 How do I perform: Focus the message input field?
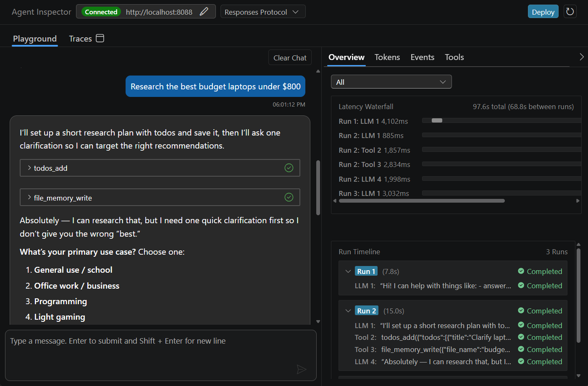[160, 355]
